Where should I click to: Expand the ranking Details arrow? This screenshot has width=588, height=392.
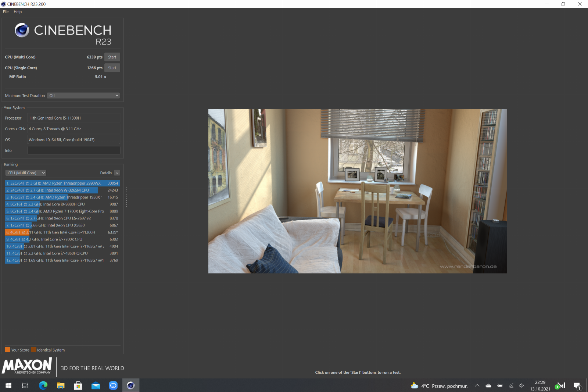pos(117,173)
